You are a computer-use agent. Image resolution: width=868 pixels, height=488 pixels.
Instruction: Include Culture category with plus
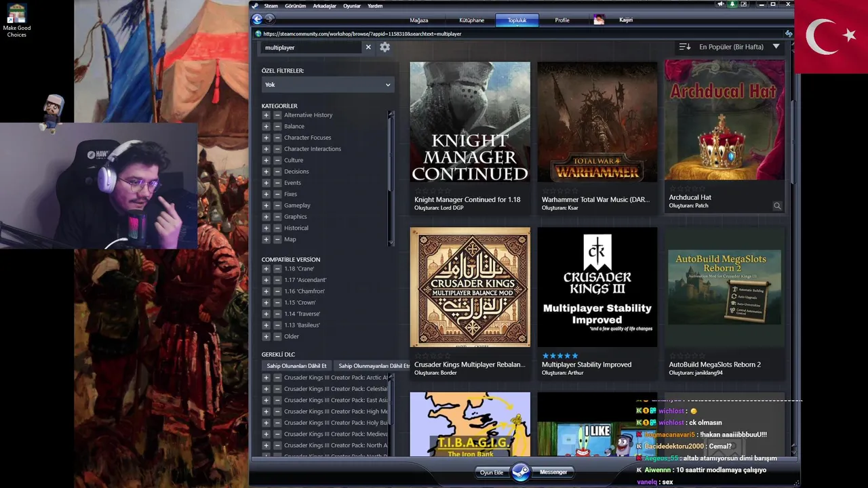[266, 161]
